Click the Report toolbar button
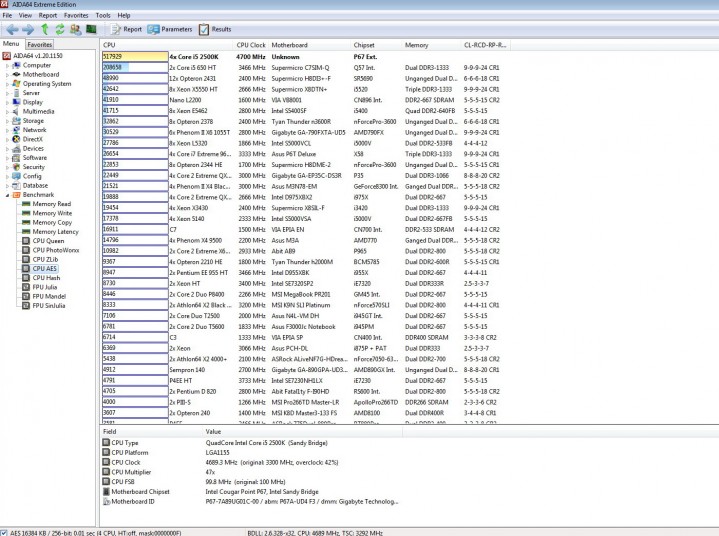 click(x=126, y=29)
